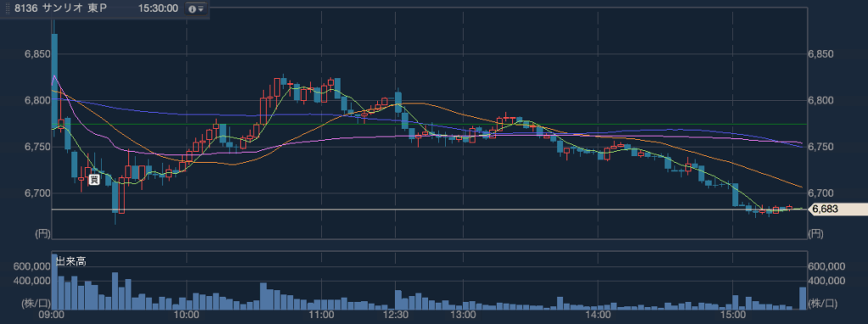Click the left (株/口) volume unit label

pyautogui.click(x=36, y=303)
